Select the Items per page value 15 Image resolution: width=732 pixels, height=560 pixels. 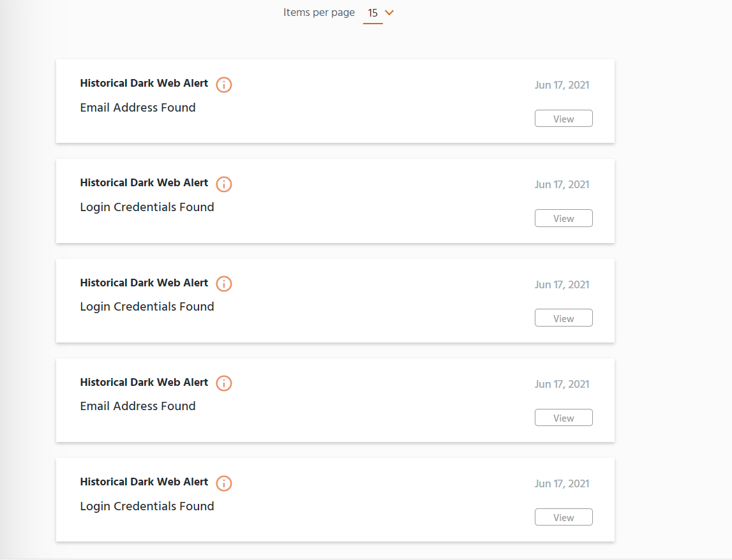(x=373, y=13)
